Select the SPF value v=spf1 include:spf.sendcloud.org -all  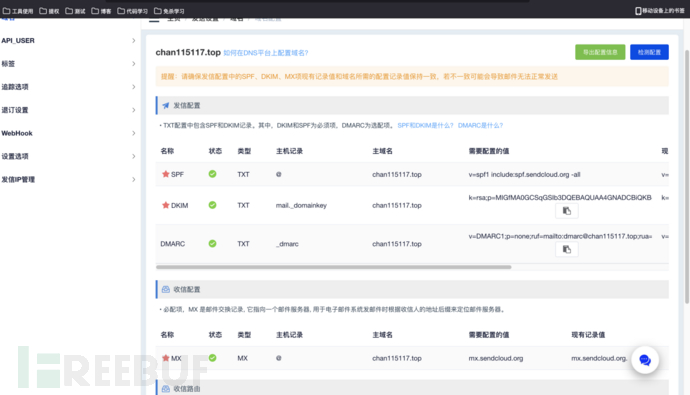click(x=524, y=175)
